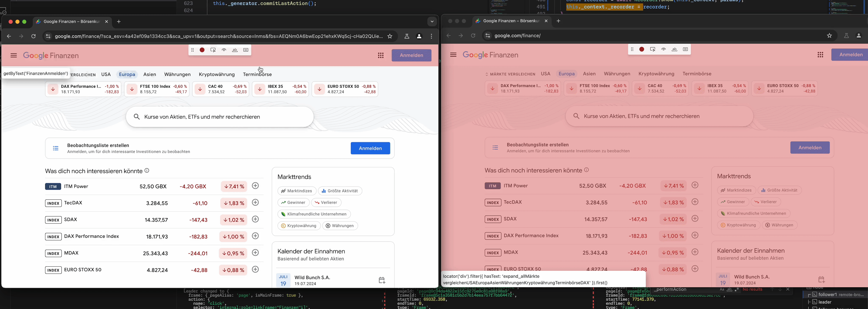
Task: Toggle Assert value in left window recorder
Action: [246, 50]
